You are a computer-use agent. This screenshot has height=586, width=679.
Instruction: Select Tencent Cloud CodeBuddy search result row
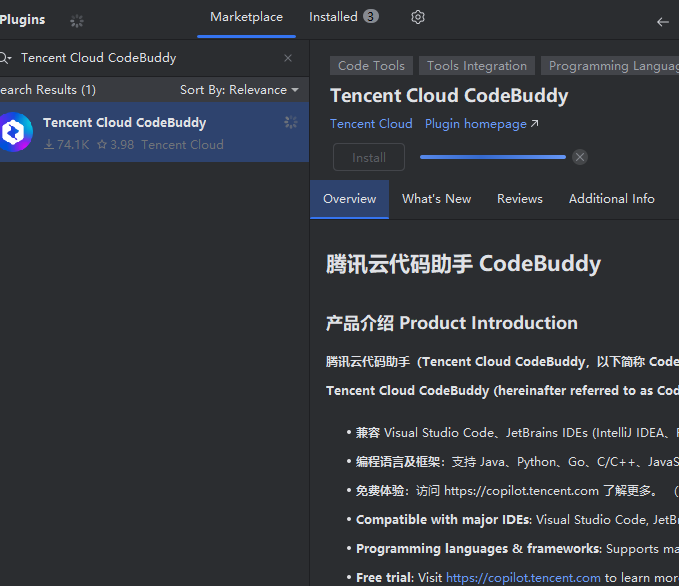tap(154, 132)
